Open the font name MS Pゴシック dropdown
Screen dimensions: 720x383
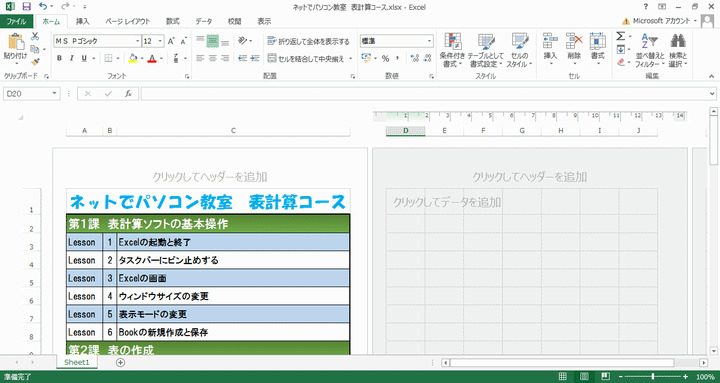coord(137,41)
